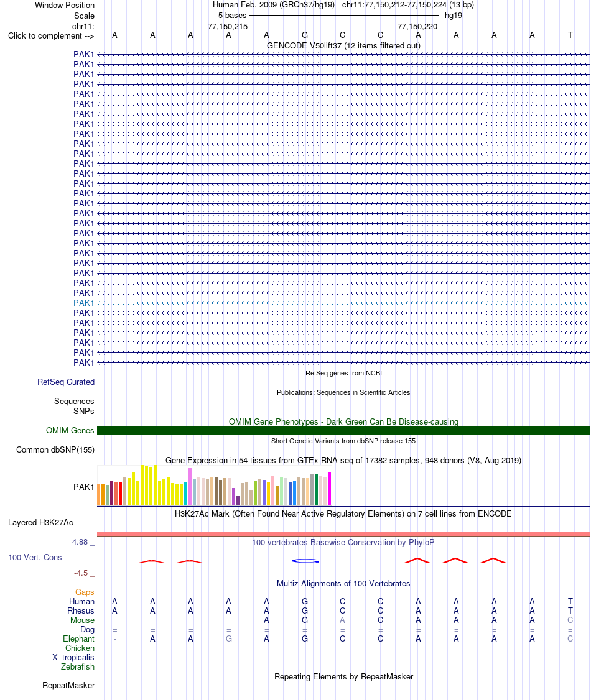The width and height of the screenshot is (591, 700).
Task: Click the SNPs track label
Action: 84,411
